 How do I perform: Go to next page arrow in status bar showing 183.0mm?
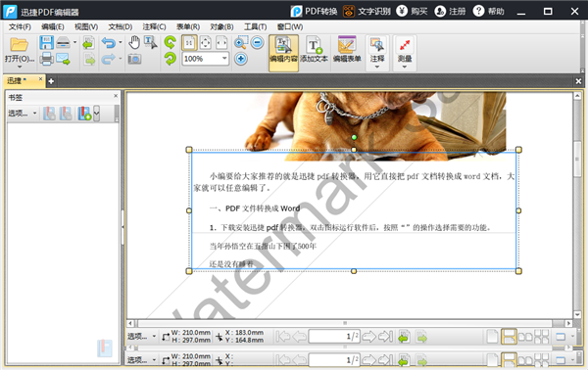pos(369,337)
